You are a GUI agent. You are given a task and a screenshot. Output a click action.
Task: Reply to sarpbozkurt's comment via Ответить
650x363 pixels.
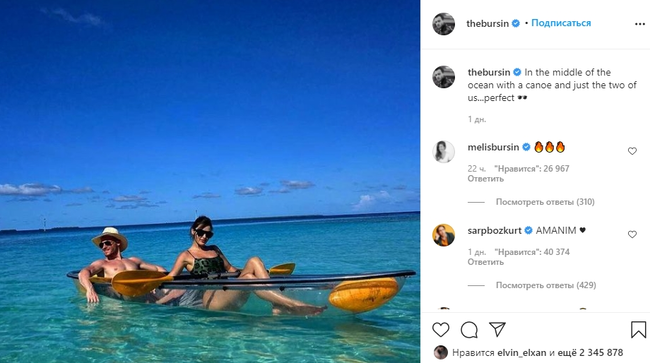[x=485, y=262]
